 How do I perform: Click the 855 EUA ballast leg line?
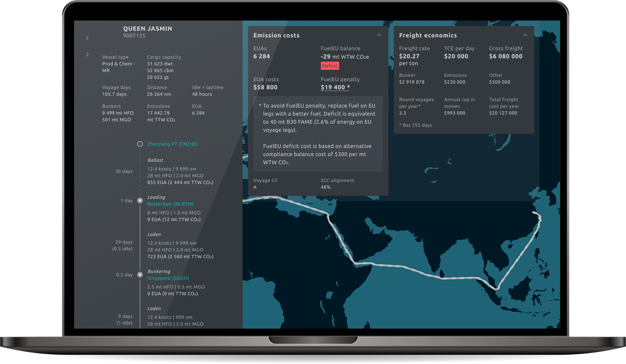click(180, 182)
